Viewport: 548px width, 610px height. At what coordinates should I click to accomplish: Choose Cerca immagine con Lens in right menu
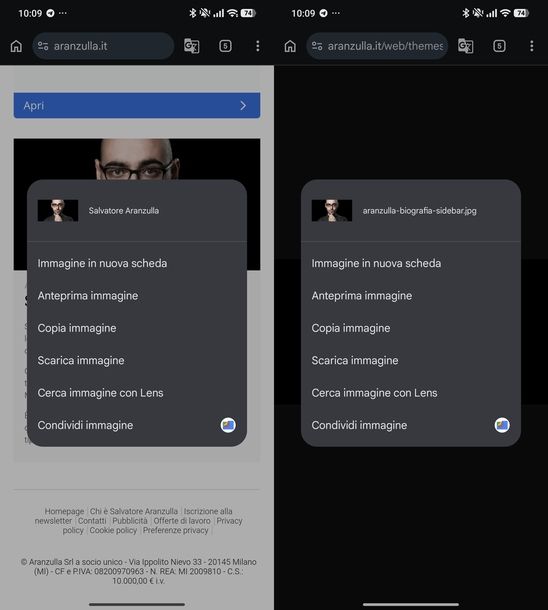pos(411,393)
